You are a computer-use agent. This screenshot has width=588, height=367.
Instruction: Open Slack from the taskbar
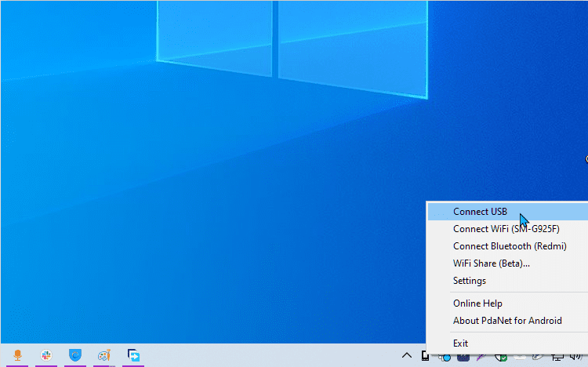(x=46, y=355)
